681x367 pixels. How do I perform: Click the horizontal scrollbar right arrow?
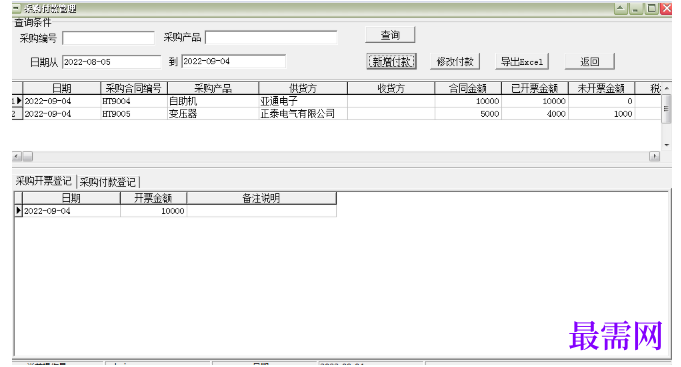655,156
